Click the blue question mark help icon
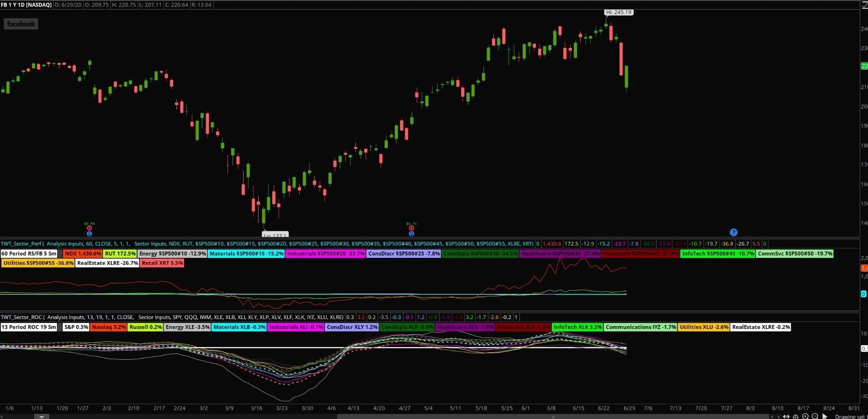 [733, 232]
